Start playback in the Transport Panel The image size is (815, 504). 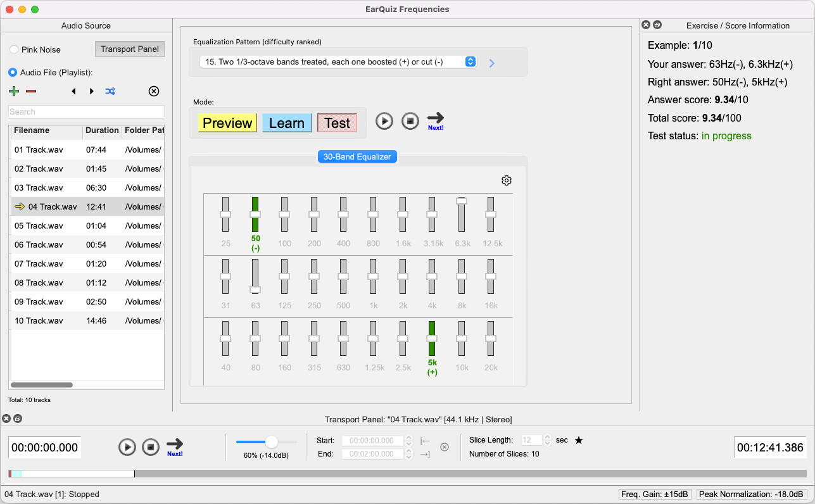[x=127, y=447]
